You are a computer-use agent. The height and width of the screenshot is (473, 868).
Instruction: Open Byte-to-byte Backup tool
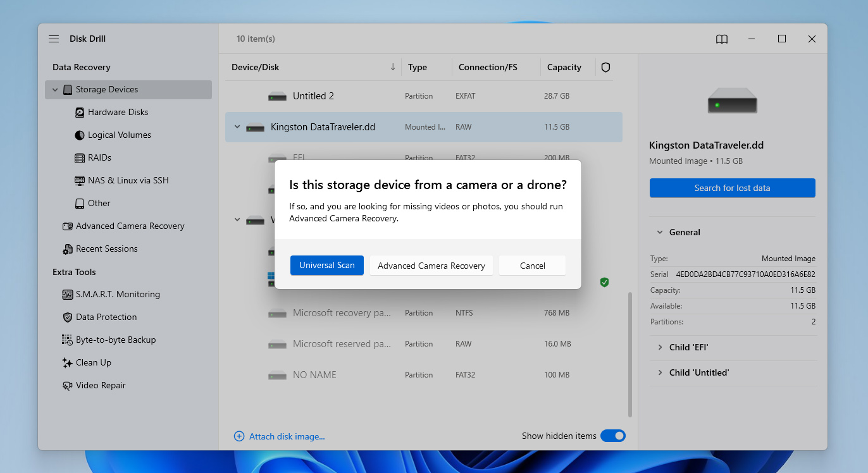tap(115, 340)
